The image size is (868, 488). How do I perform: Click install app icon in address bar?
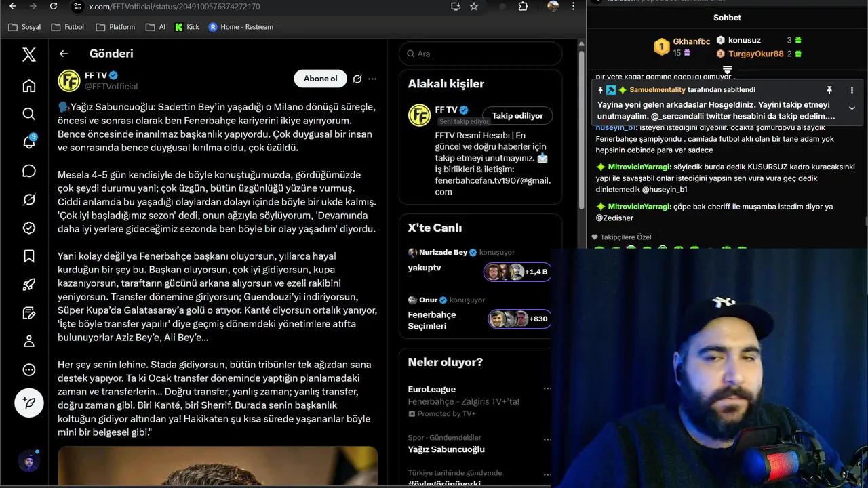(456, 6)
